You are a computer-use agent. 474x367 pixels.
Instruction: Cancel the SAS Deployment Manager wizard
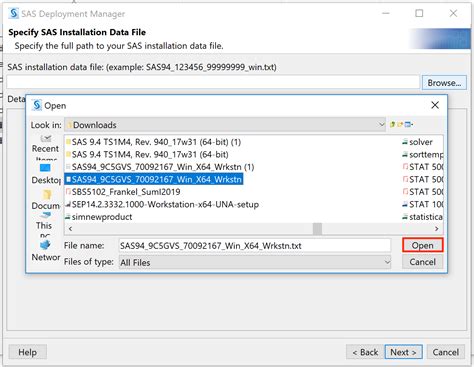click(x=445, y=352)
